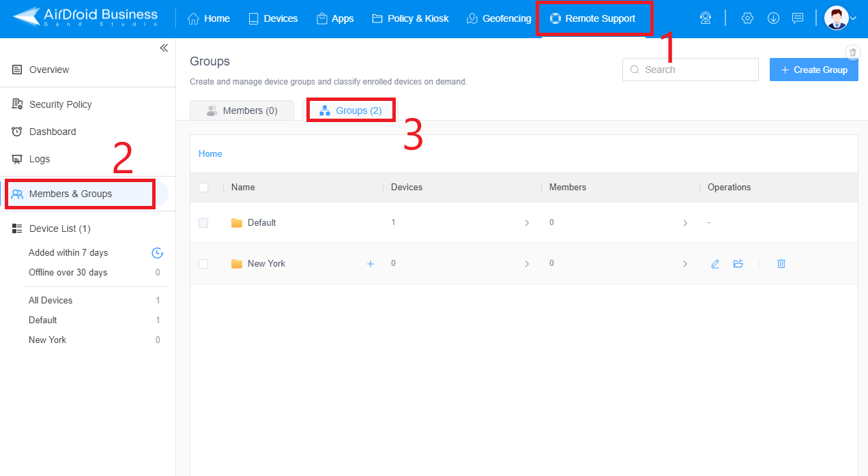Expand Devices chevron for Default group
Image resolution: width=868 pixels, height=476 pixels.
pos(527,223)
